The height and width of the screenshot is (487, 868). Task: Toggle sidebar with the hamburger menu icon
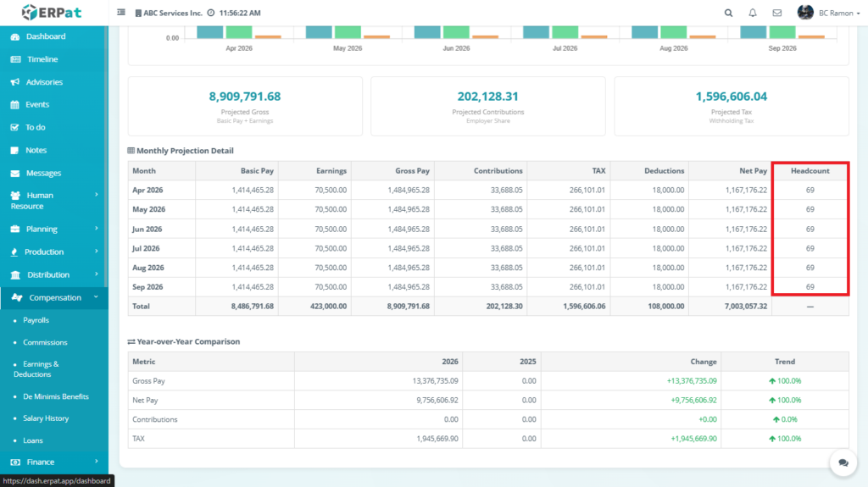tap(121, 13)
